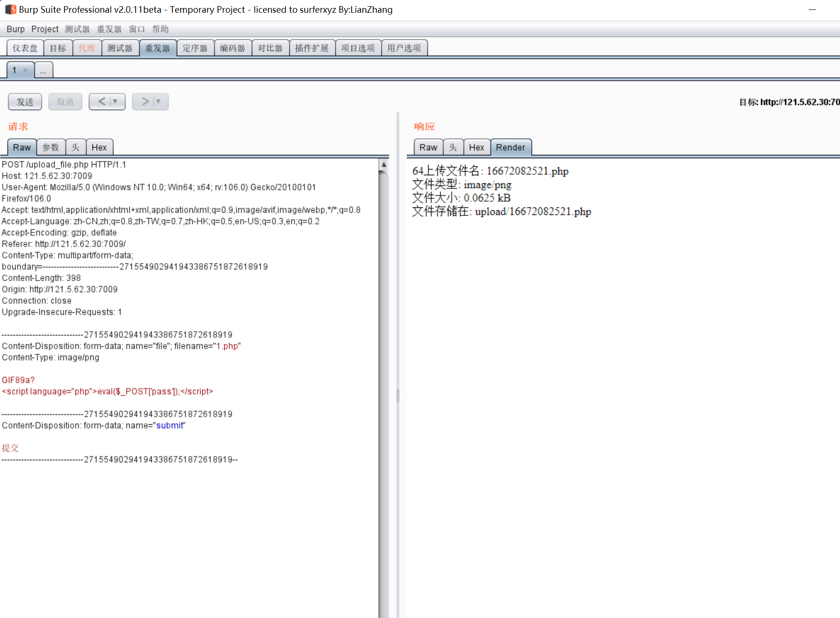Click '上传文件名: 16672082521.php' in response
Viewport: 840px width, 618px height.
[496, 171]
